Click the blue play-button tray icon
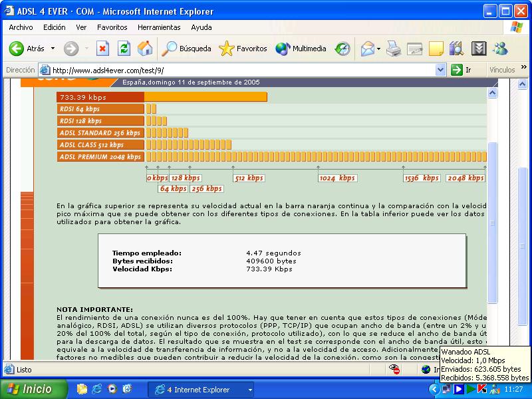 458,389
